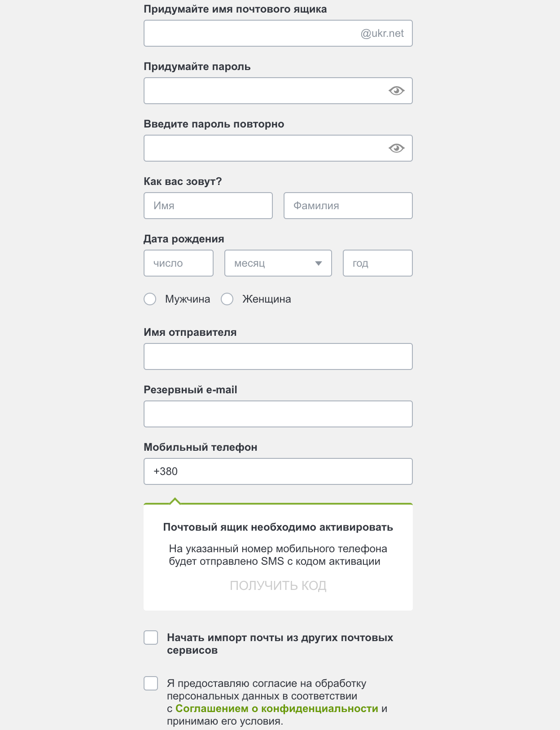Image resolution: width=560 pixels, height=730 pixels.
Task: Click the repeat password input field
Action: 265,148
